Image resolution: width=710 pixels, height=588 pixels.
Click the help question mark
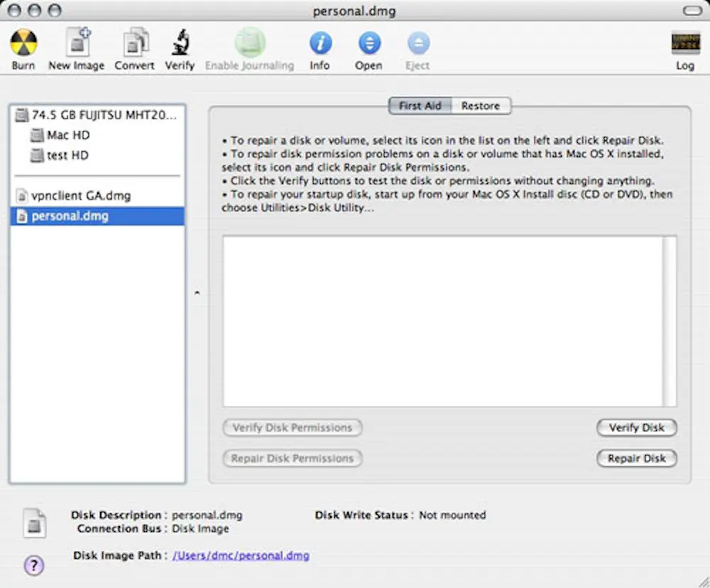[x=33, y=565]
